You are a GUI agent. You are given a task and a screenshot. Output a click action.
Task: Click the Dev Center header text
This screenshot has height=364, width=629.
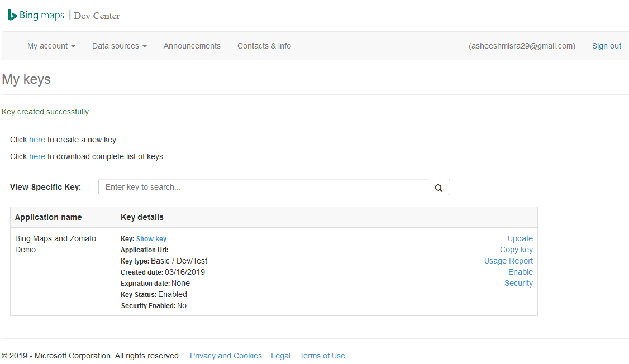97,16
